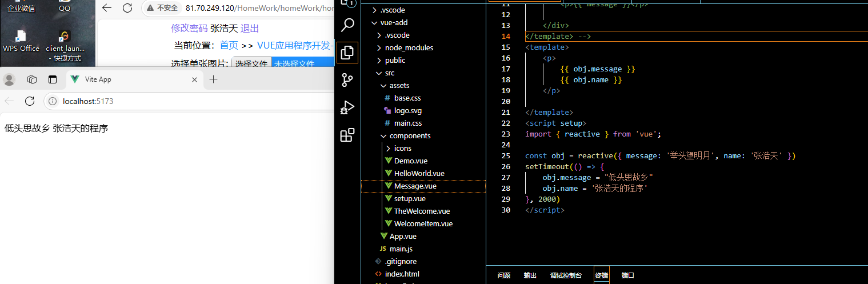Image resolution: width=868 pixels, height=284 pixels.
Task: Open the 修改密码 link
Action: click(189, 29)
